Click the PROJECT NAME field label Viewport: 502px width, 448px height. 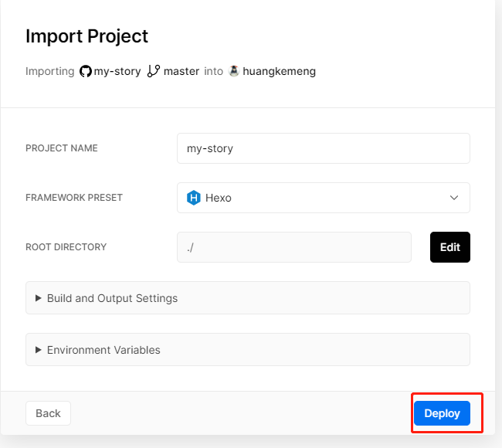(62, 148)
